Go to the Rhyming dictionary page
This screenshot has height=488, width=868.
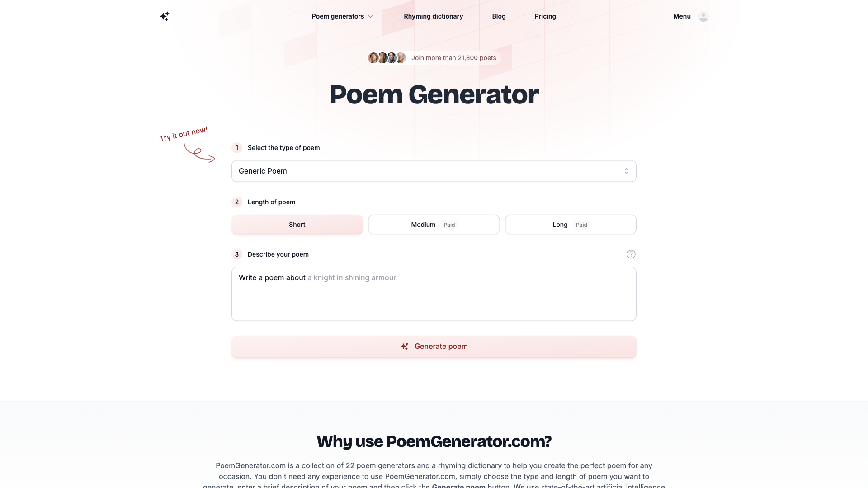[x=433, y=16]
